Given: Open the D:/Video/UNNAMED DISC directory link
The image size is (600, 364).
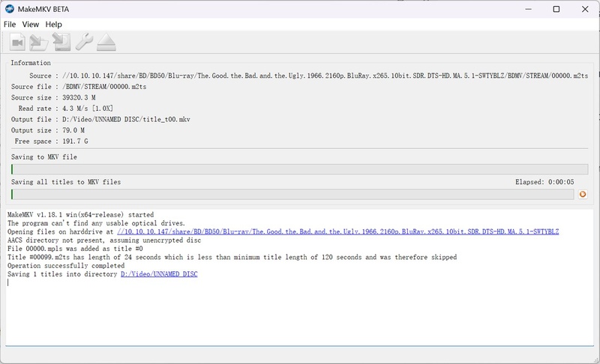Looking at the screenshot, I should (159, 274).
